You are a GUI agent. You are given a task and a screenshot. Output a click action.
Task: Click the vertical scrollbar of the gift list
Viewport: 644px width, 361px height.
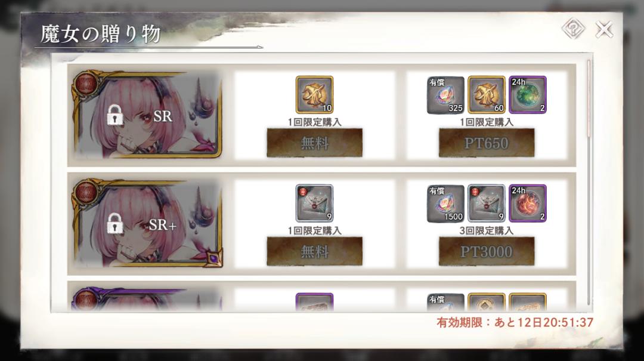tap(589, 182)
